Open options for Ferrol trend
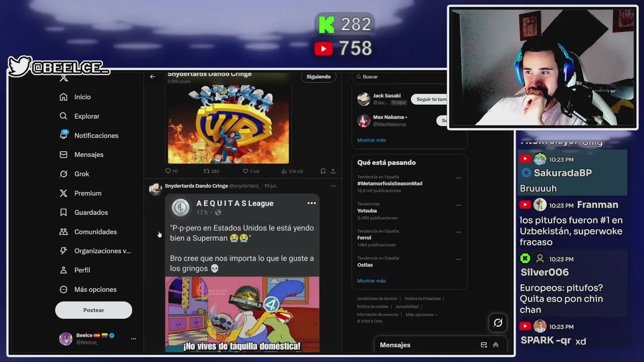Image resolution: width=644 pixels, height=362 pixels. (x=458, y=232)
